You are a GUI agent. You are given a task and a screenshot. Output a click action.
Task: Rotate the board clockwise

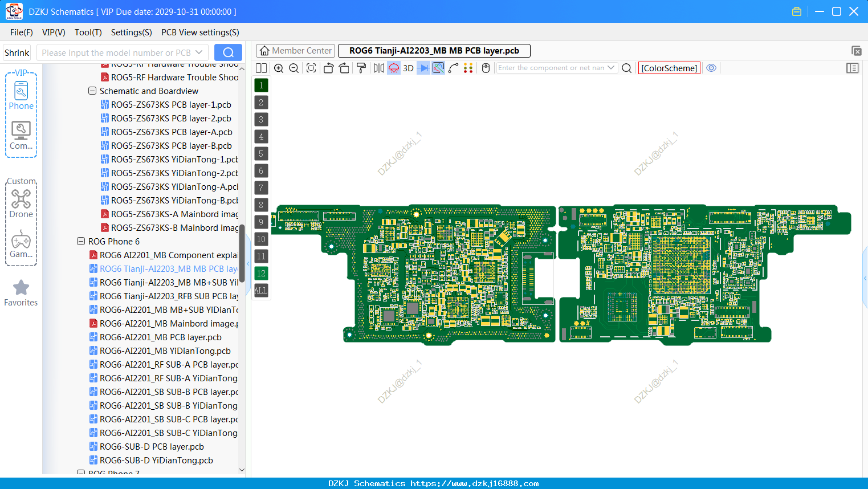point(344,68)
